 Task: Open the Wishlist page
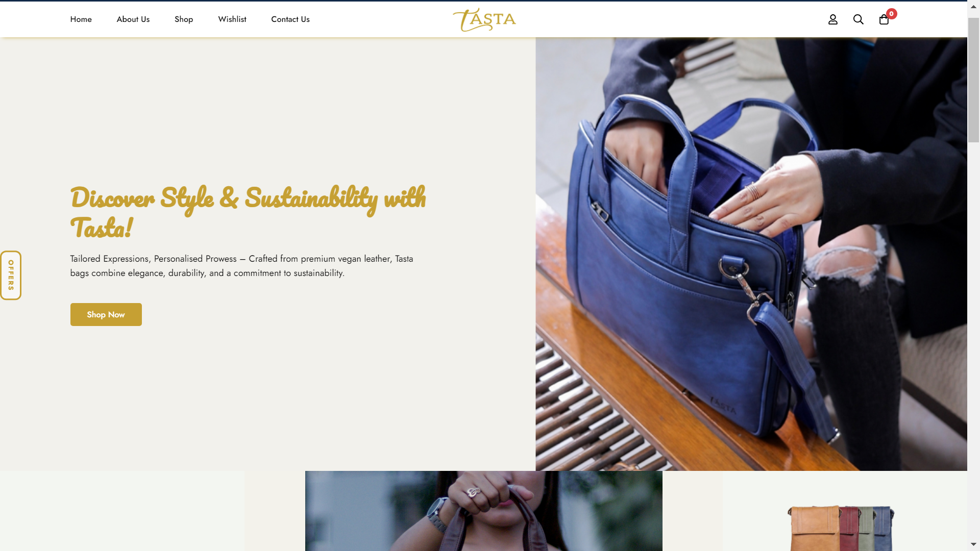tap(232, 19)
